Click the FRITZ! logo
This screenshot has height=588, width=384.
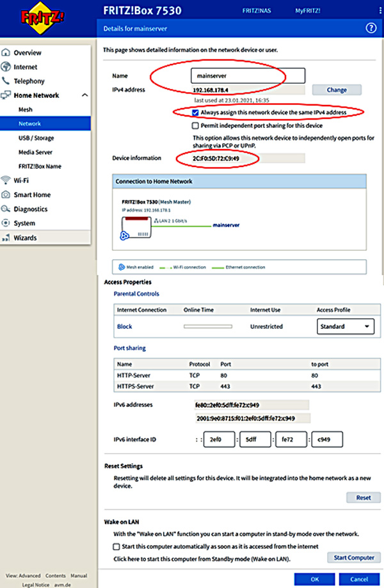(42, 18)
